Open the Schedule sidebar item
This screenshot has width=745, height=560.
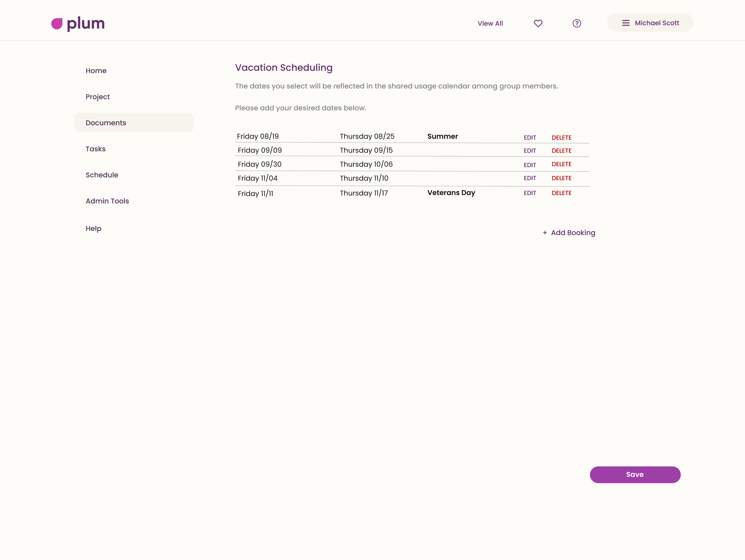[x=102, y=175]
